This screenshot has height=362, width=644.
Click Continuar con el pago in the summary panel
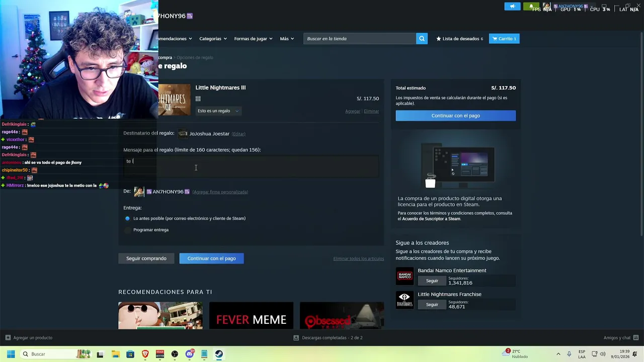click(455, 116)
